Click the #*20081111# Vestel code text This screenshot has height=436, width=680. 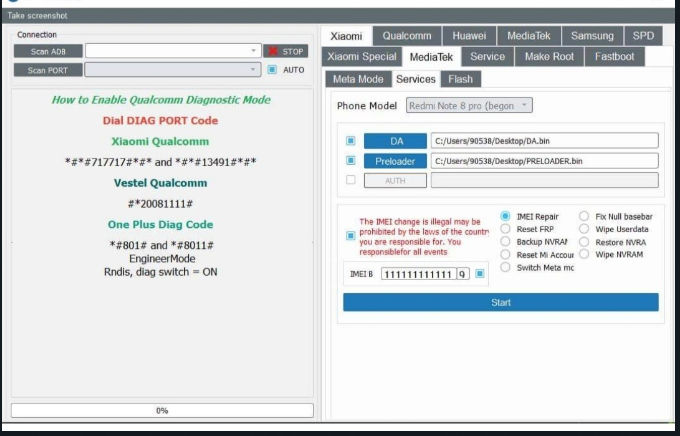point(160,203)
